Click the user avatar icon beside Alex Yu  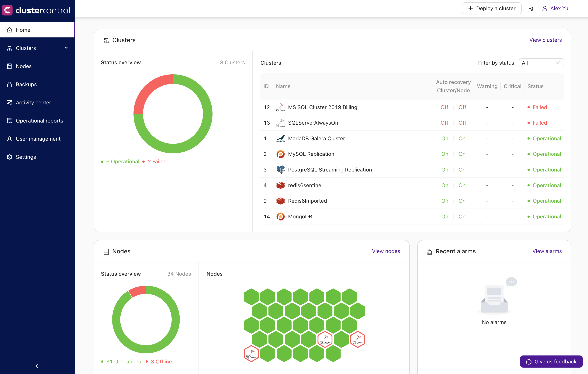tap(545, 9)
